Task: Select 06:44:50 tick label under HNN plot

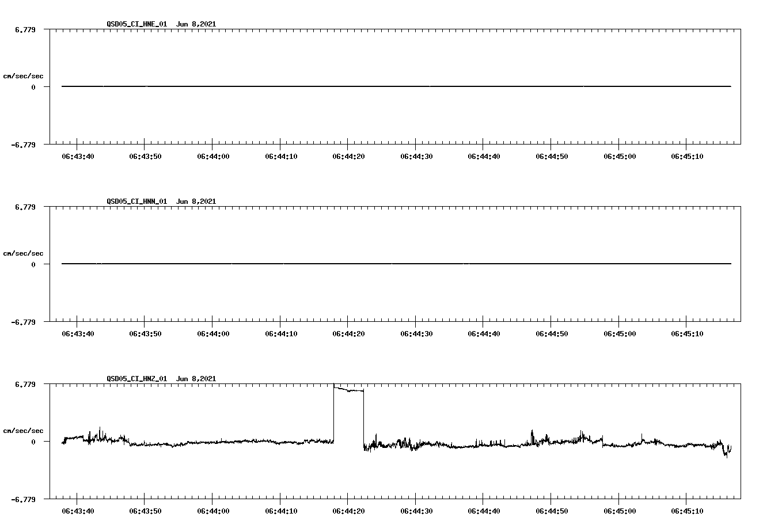Action: point(552,334)
